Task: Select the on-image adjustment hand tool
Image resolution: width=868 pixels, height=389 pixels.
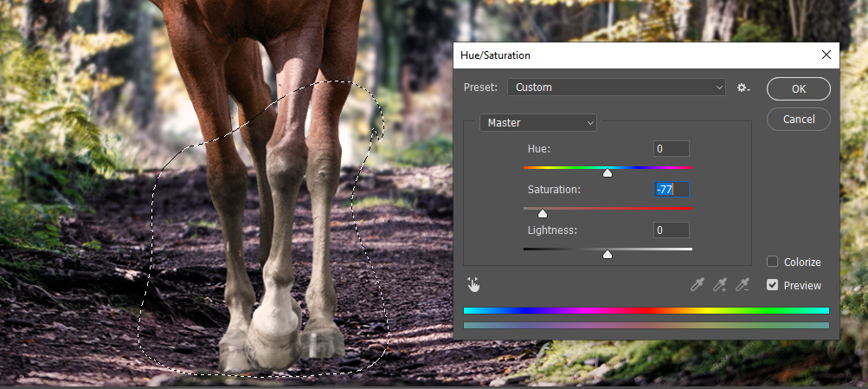Action: 473,285
